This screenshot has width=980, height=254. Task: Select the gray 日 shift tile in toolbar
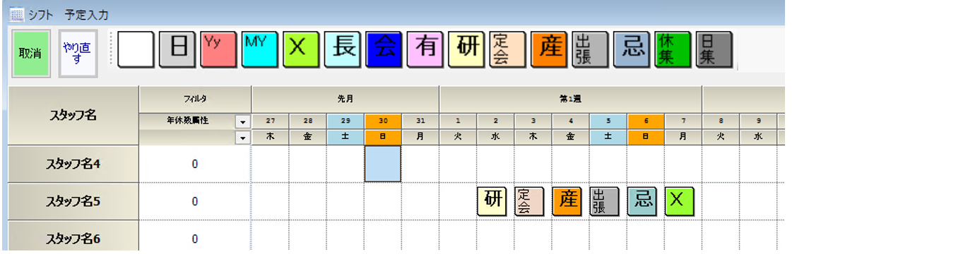point(177,49)
